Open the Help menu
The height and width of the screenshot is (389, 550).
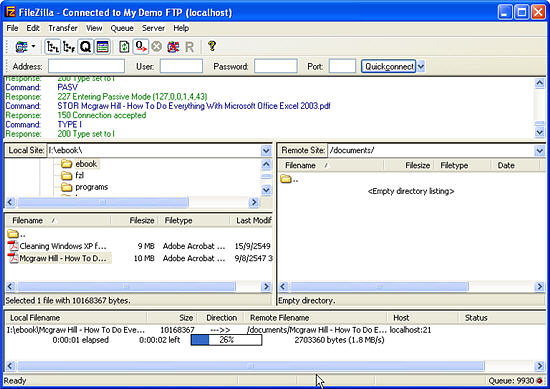click(181, 28)
